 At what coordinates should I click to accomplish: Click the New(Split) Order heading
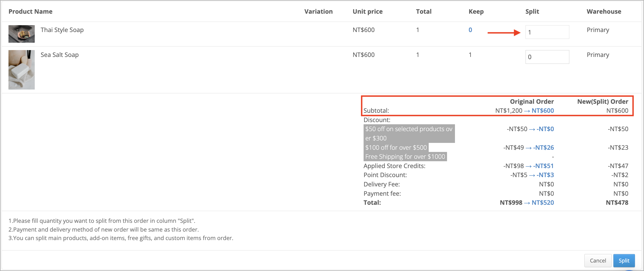603,102
